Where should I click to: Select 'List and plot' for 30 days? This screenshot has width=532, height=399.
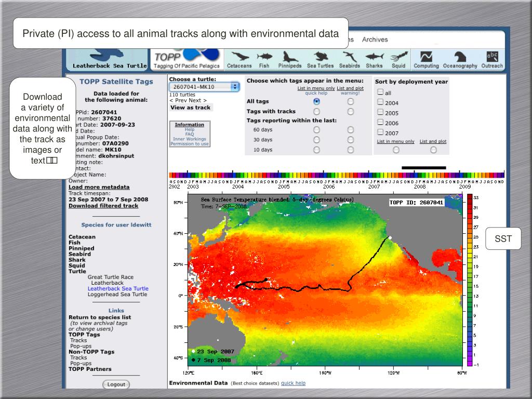(x=351, y=140)
